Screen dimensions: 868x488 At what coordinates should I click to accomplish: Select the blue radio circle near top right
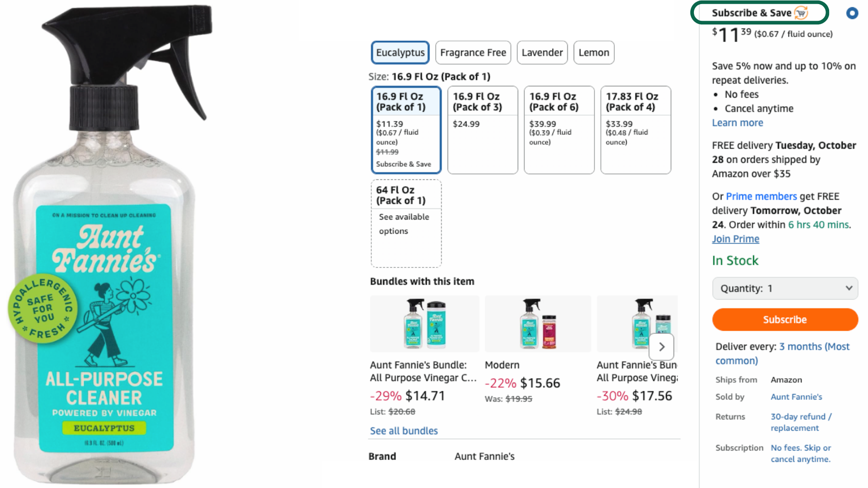click(x=852, y=13)
